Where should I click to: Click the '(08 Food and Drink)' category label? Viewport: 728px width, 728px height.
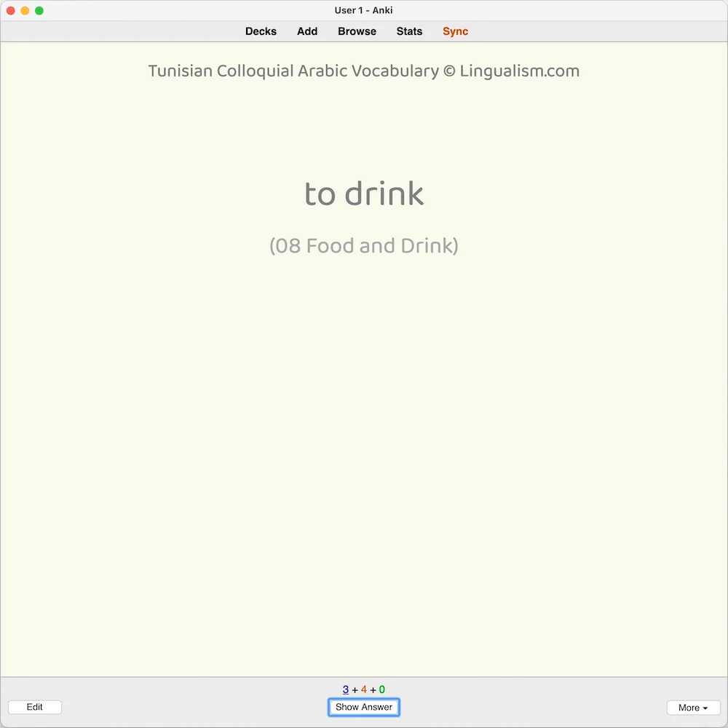[363, 245]
